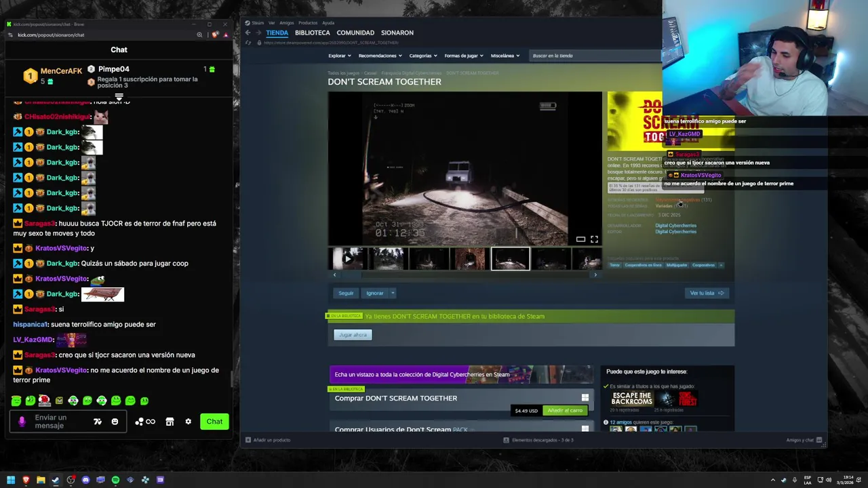Open the COMUNIDAD tab in Steam
The width and height of the screenshot is (868, 488).
tap(355, 33)
